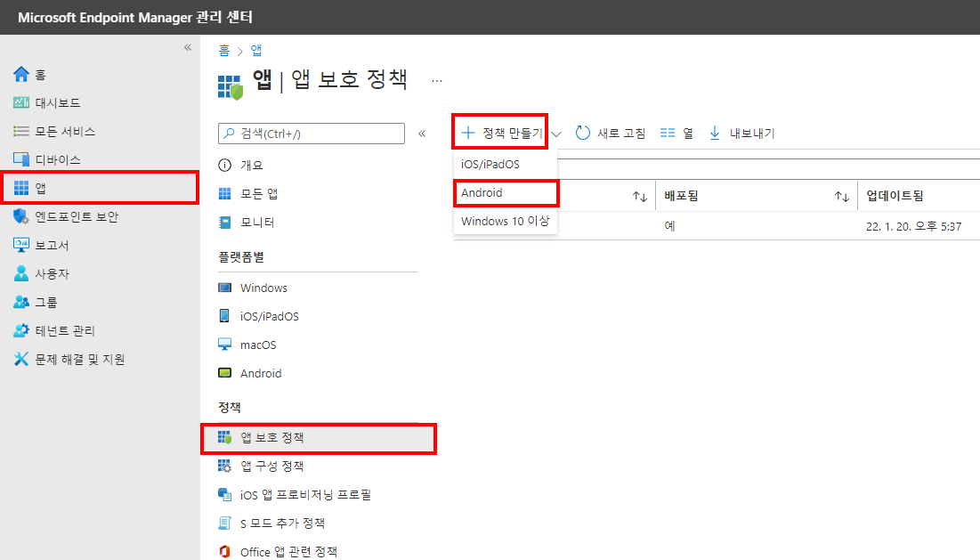Open '디바이스' label in sidebar
980x560 pixels.
58,160
